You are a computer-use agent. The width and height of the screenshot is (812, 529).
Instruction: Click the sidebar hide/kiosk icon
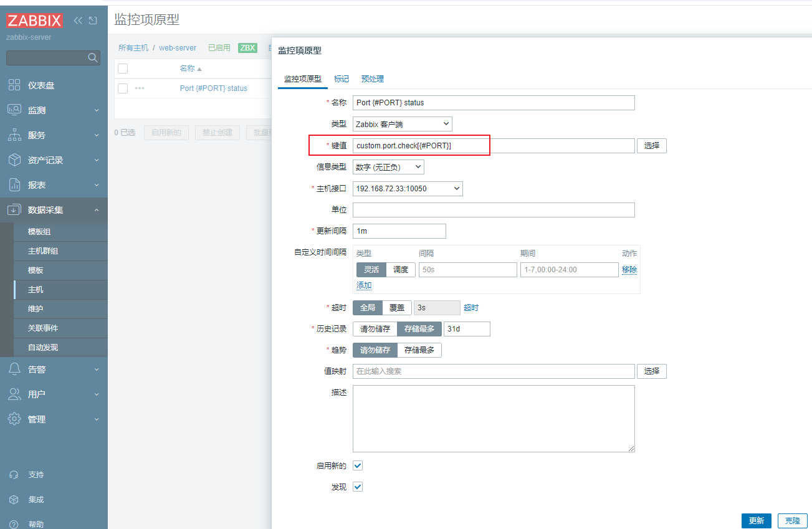[x=93, y=21]
